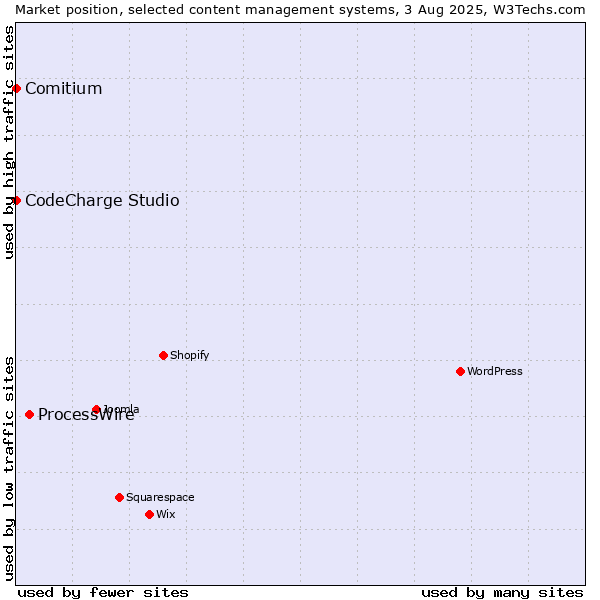Click the 'CodeCharge Studio' label
The image size is (600, 600).
[x=102, y=201]
